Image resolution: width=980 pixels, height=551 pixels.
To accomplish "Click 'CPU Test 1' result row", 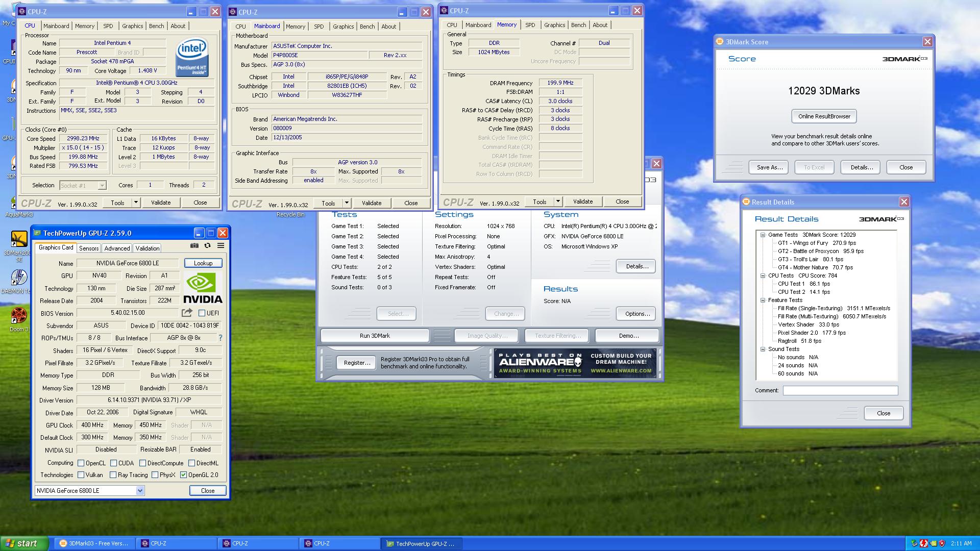I will pyautogui.click(x=803, y=284).
